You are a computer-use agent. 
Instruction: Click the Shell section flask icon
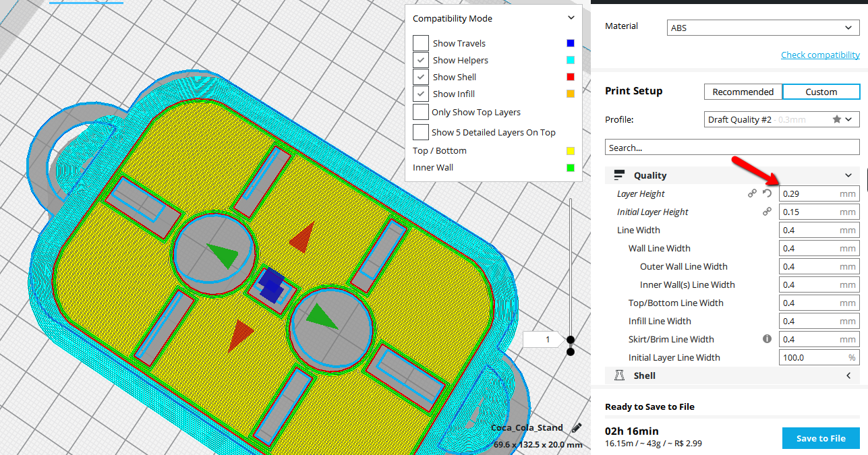[x=619, y=375]
